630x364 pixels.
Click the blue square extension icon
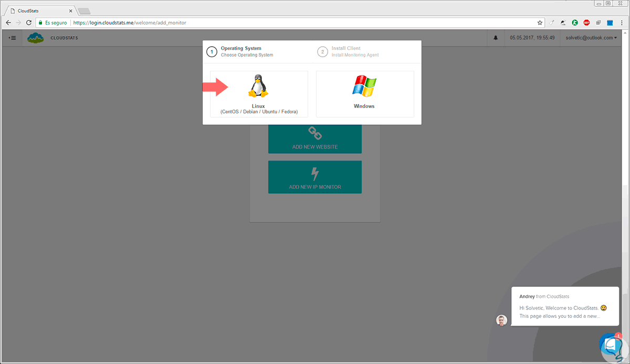[610, 23]
